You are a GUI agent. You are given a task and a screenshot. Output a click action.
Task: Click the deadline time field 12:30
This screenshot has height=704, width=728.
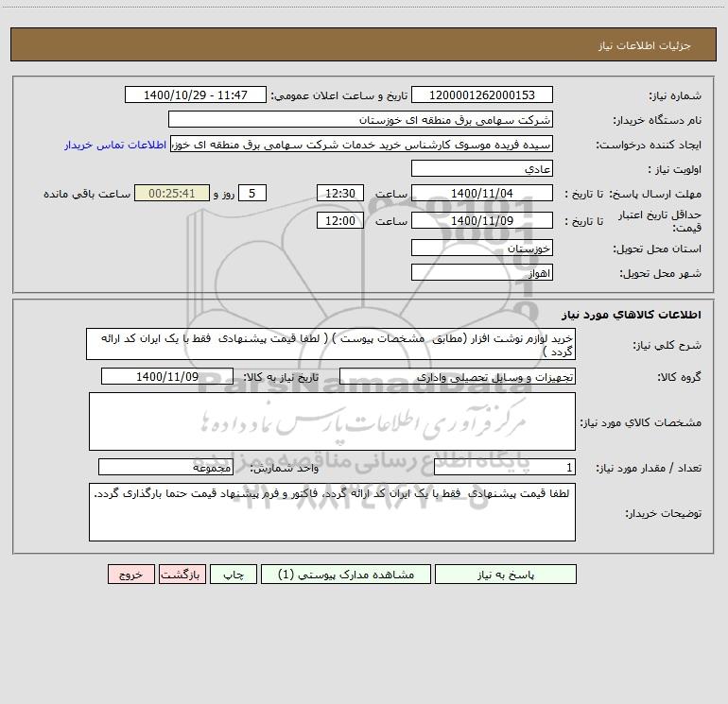pyautogui.click(x=339, y=193)
